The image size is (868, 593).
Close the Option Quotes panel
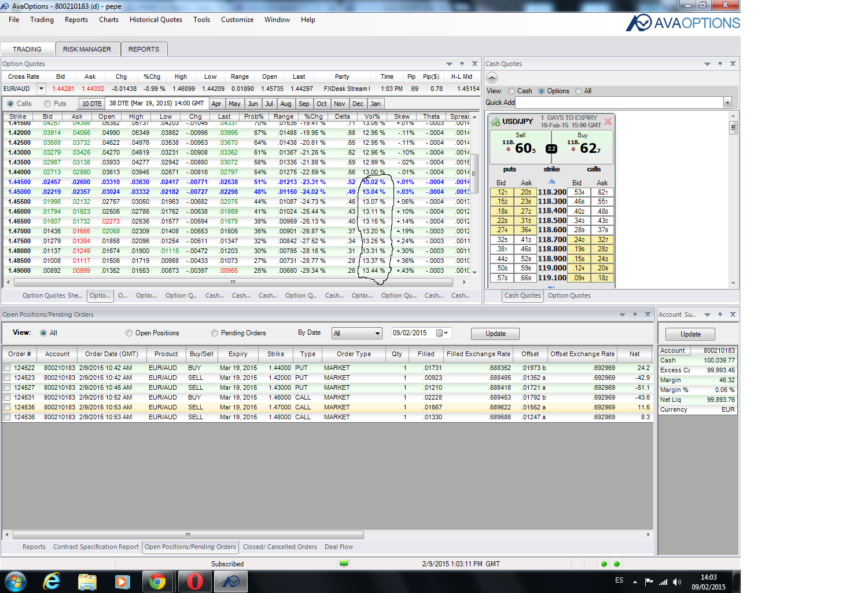coord(475,64)
